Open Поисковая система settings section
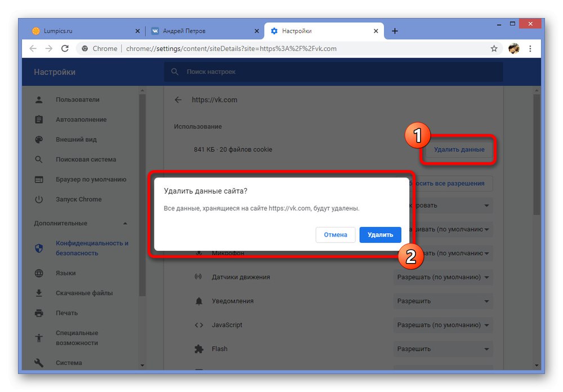This screenshot has height=392, width=563. click(x=86, y=159)
